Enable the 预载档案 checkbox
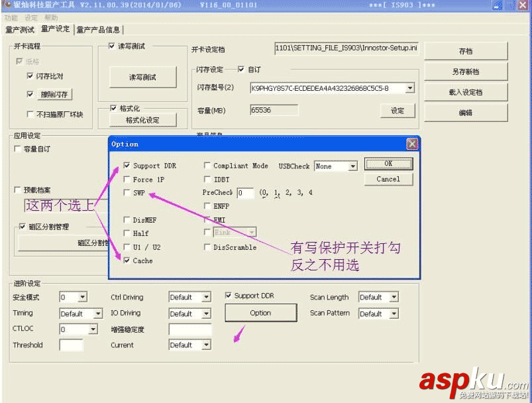The image size is (532, 403). 17,190
